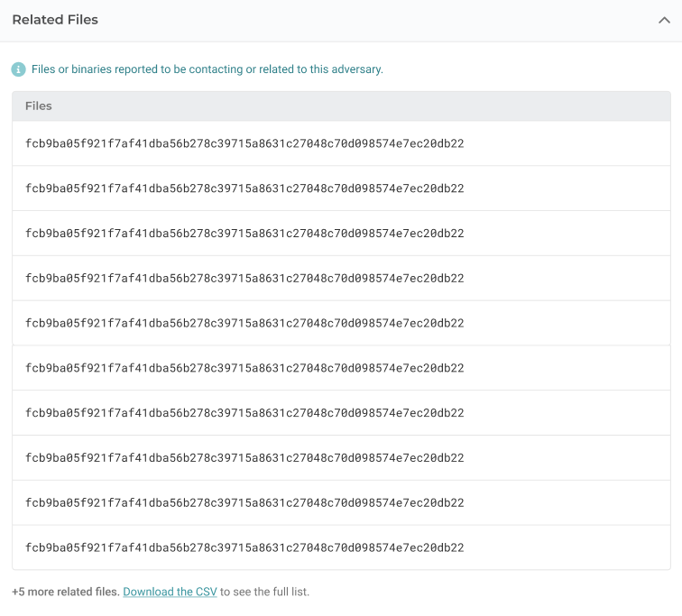Screen dimensions: 682x616
Task: Click the Files column header
Action: pyautogui.click(x=39, y=106)
